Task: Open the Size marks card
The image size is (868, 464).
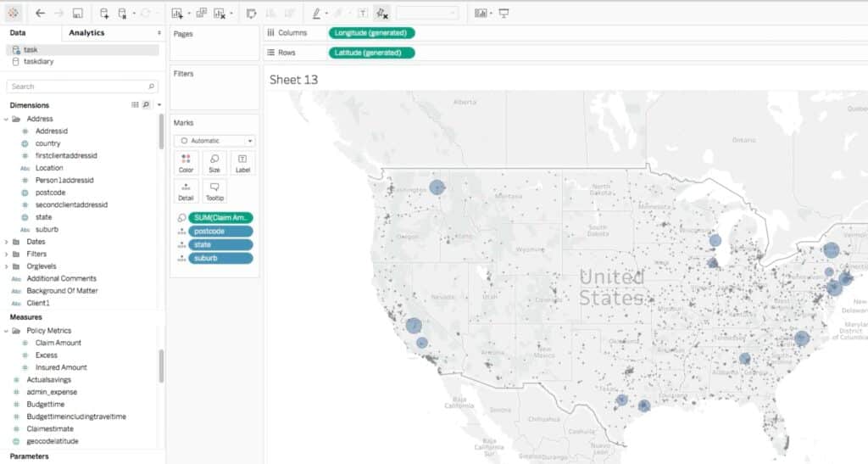Action: [x=214, y=163]
